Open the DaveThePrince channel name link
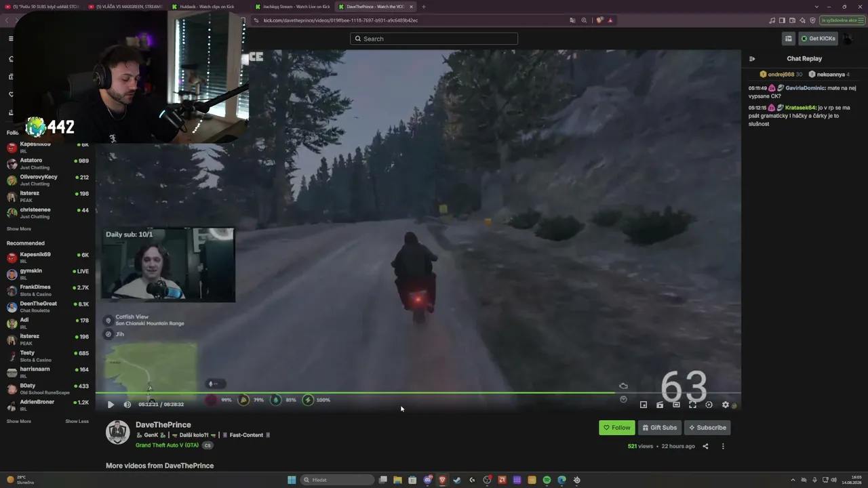Image resolution: width=868 pixels, height=488 pixels. tap(163, 425)
